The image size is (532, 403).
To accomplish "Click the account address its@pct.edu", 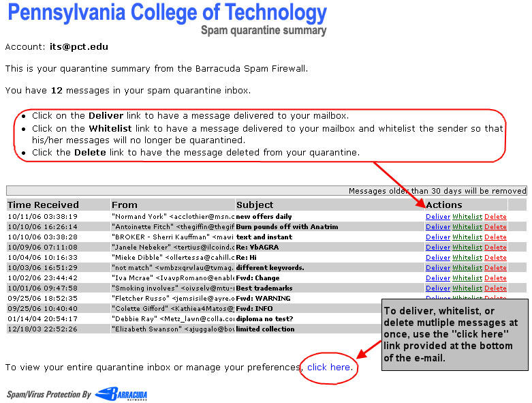I will pos(79,47).
